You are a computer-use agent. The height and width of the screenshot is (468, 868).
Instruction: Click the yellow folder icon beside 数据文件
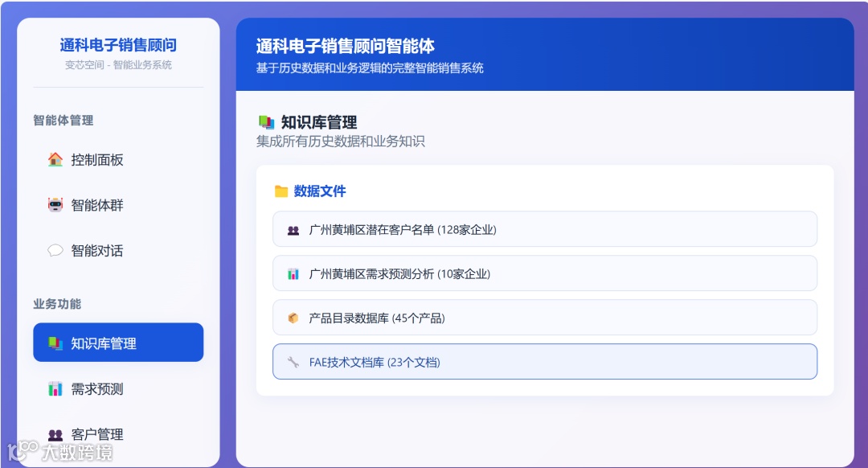281,191
